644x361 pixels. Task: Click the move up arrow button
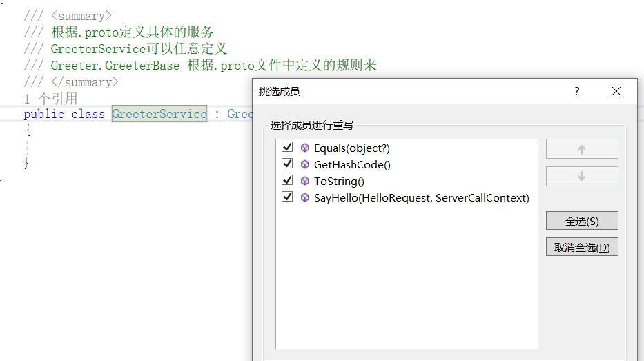[581, 149]
